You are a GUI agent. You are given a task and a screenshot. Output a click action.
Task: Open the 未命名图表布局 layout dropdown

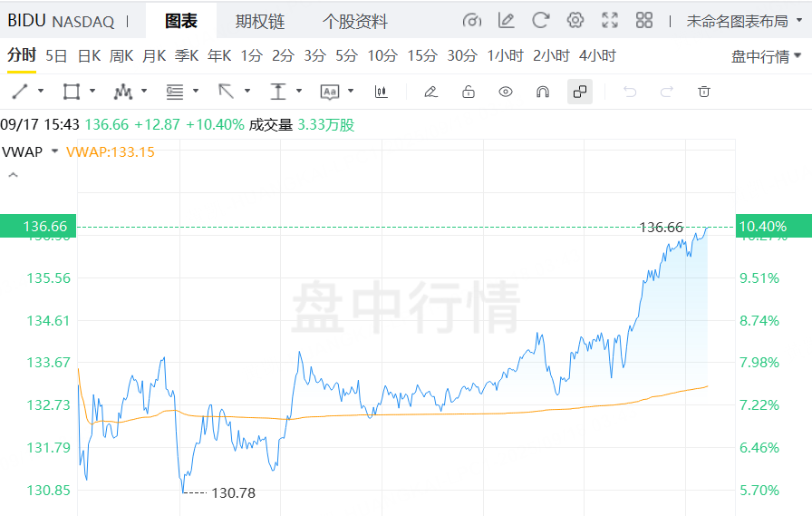click(x=743, y=21)
